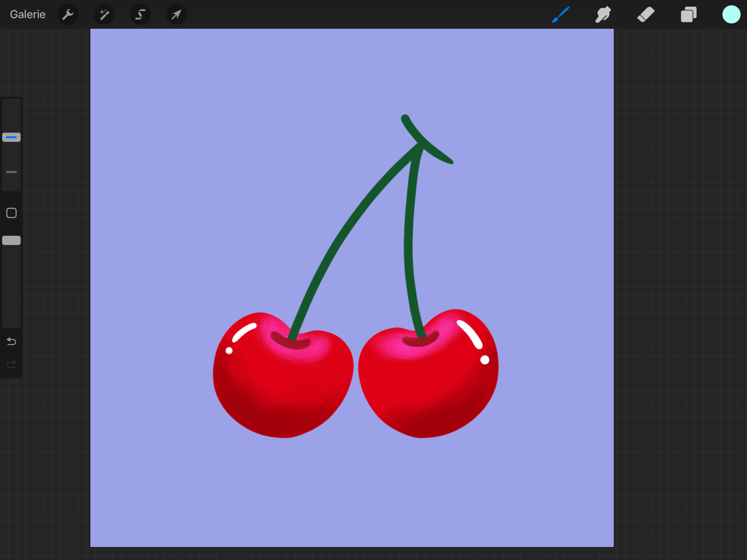The width and height of the screenshot is (747, 560).
Task: Activate the Transform arrow tool
Action: click(176, 15)
